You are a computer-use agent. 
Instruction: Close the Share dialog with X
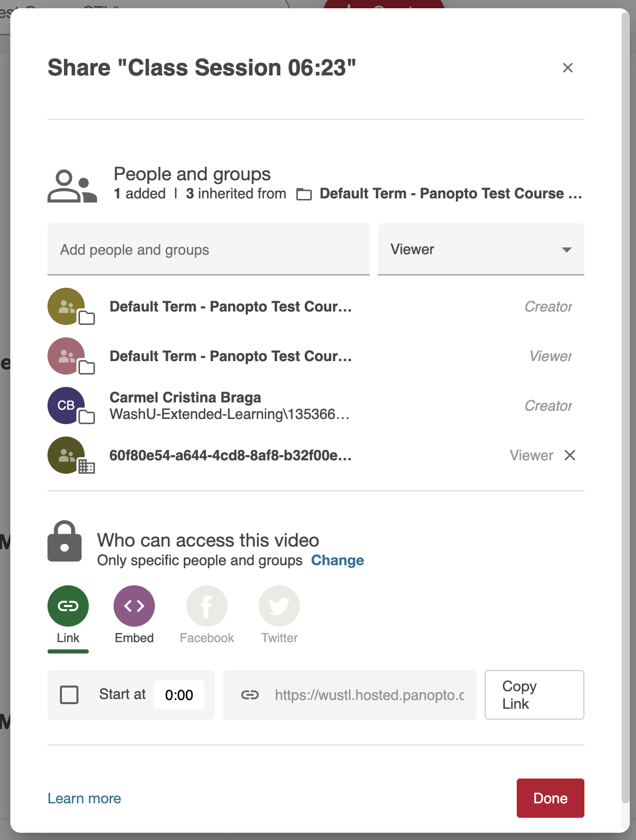tap(568, 68)
